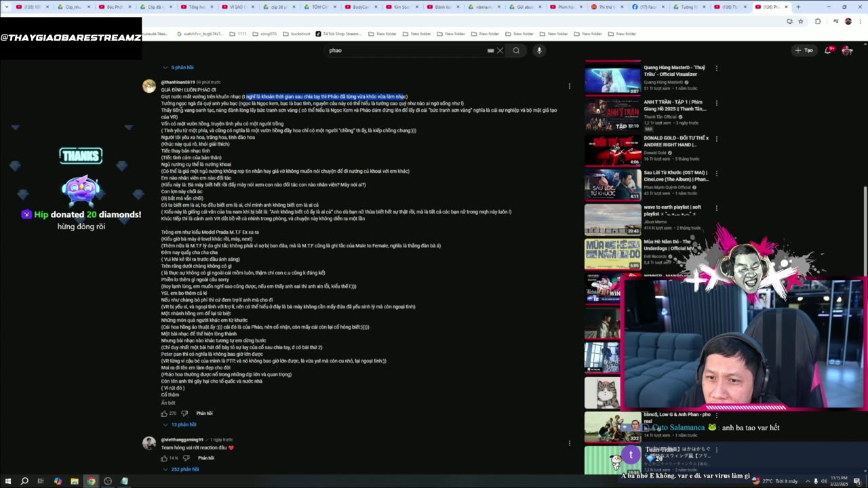
Task: Open @thanhloan0819 profile avatar
Action: coord(149,86)
